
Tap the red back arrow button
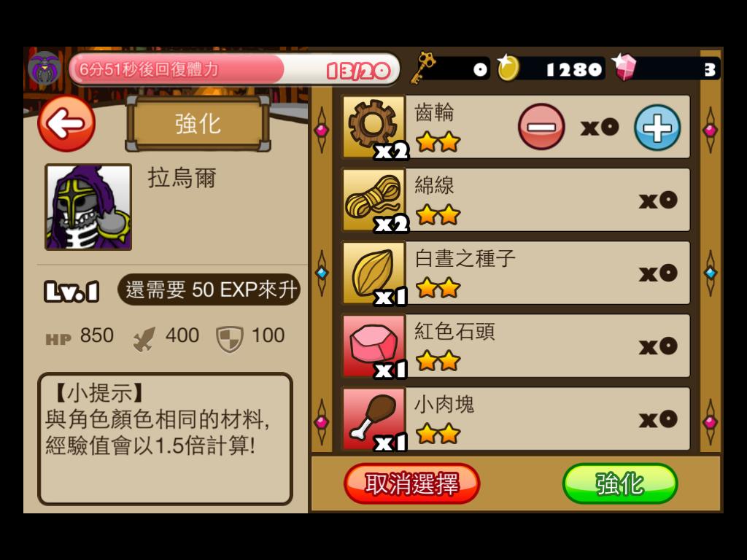[66, 124]
